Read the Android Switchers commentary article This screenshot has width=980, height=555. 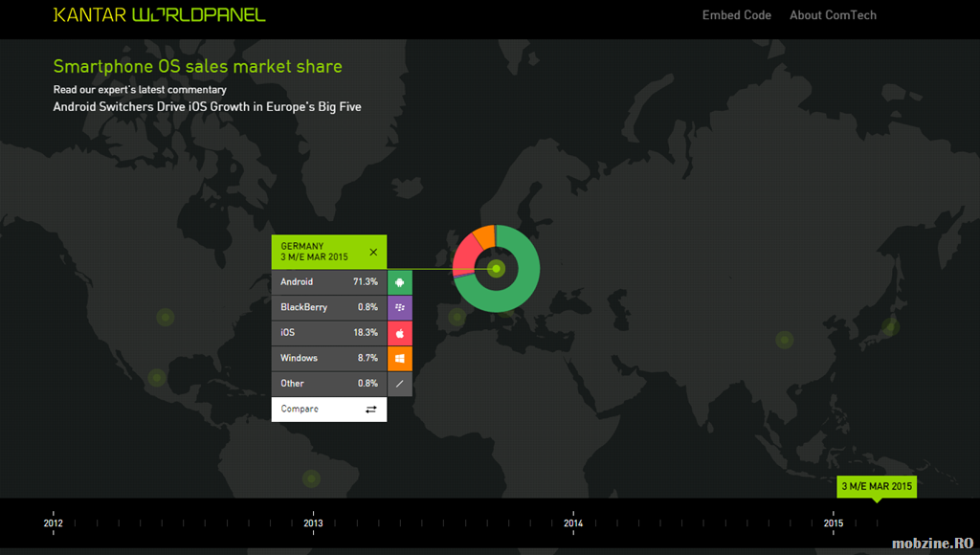click(207, 107)
